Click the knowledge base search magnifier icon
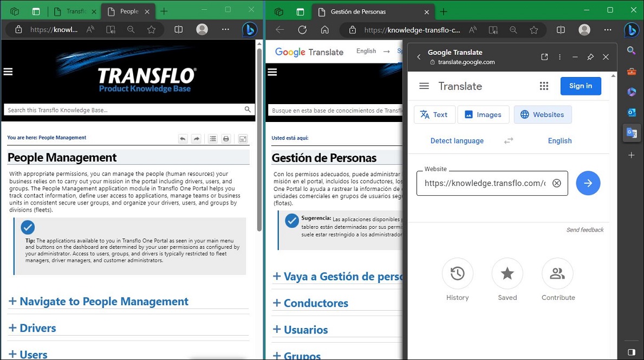Viewport: 644px width, 360px height. 248,110
